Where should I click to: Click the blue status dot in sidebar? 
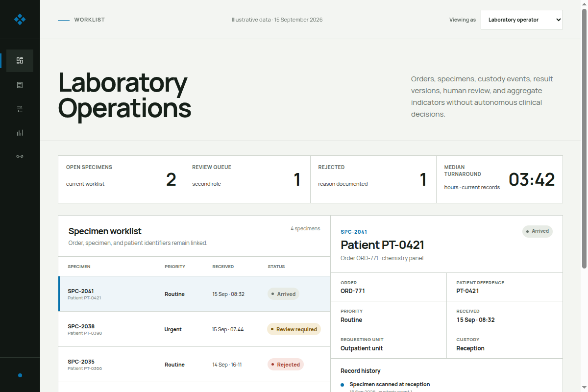[20, 375]
